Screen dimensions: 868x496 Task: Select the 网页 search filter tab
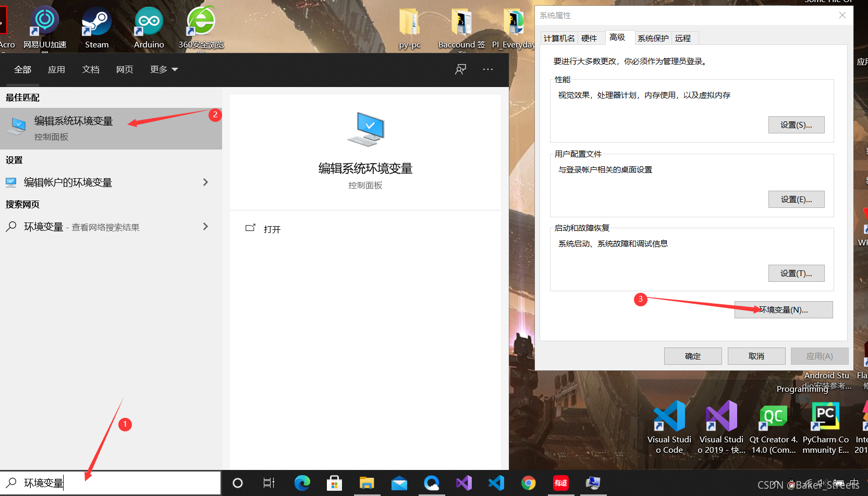tap(125, 69)
